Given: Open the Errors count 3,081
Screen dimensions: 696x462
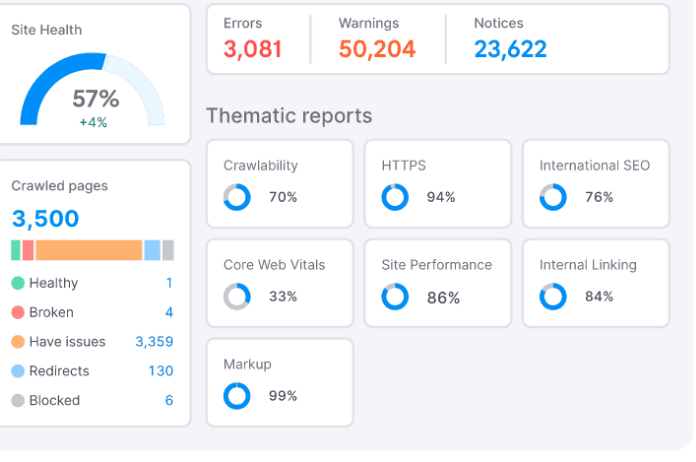Looking at the screenshot, I should tap(253, 49).
